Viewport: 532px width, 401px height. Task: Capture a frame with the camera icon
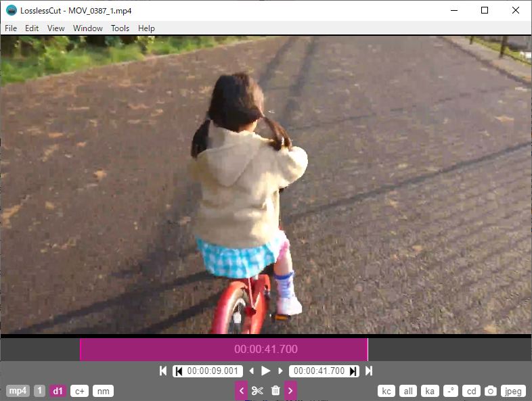tap(490, 391)
